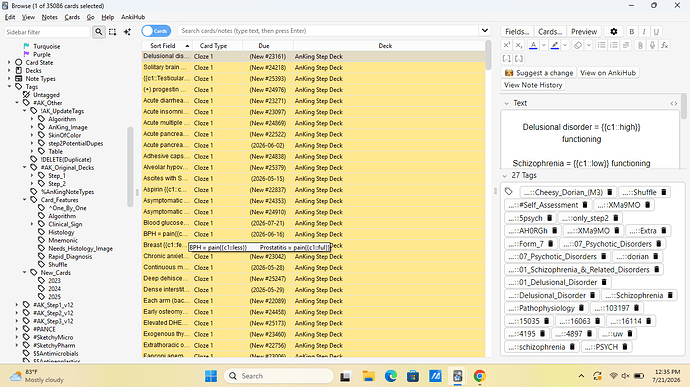690x387 pixels.
Task: Record audio with the microphone icon
Action: pos(653,45)
